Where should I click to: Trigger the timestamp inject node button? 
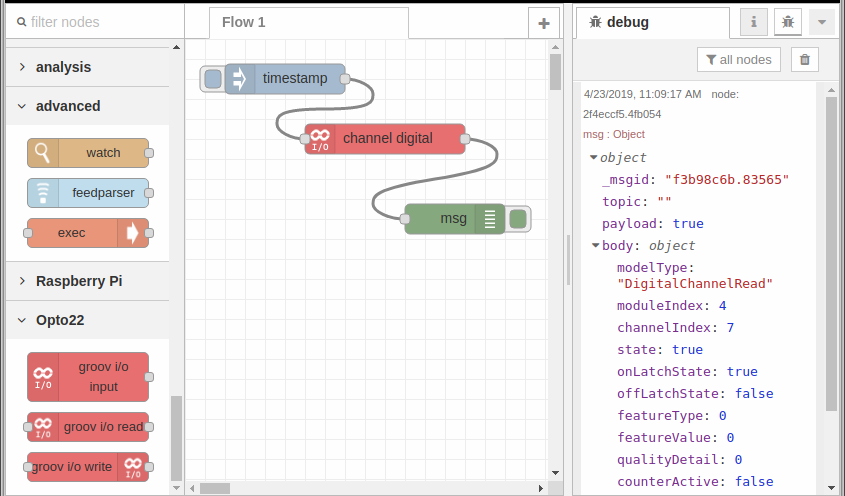213,79
